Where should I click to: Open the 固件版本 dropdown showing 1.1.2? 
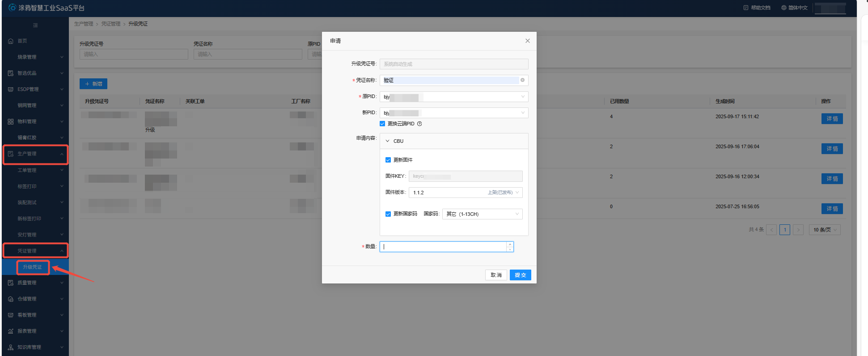[x=465, y=193]
